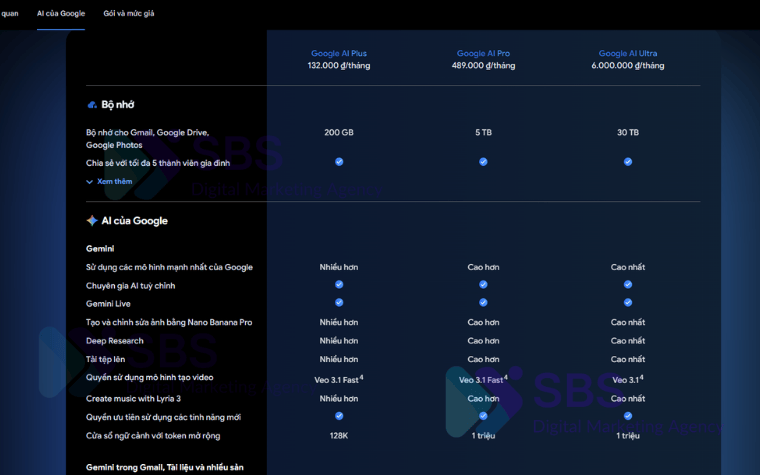Click AI Plus checkmark for Quyền ưu tiên row
Image resolution: width=760 pixels, height=475 pixels.
click(x=339, y=416)
